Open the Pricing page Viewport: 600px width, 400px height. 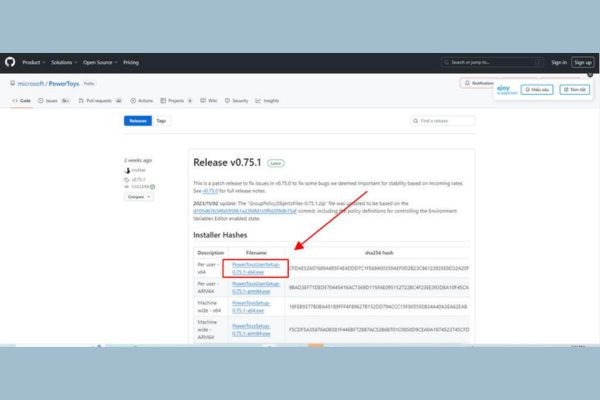131,62
